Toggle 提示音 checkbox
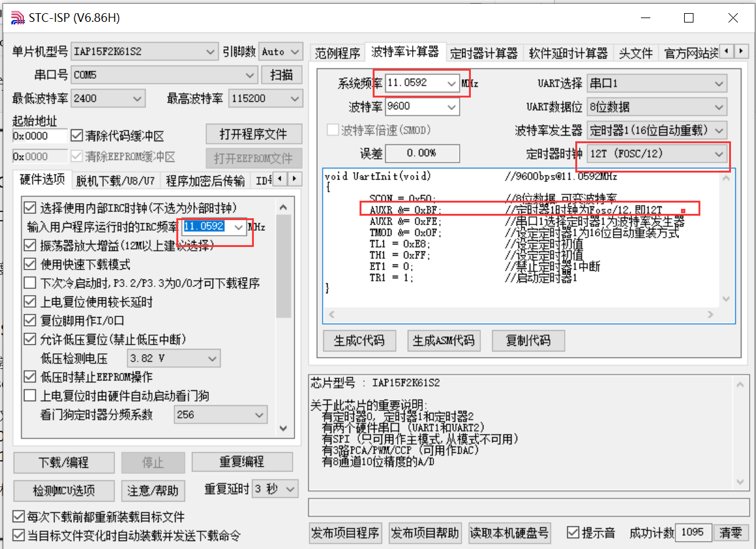Image resolution: width=756 pixels, height=549 pixels. pyautogui.click(x=573, y=533)
